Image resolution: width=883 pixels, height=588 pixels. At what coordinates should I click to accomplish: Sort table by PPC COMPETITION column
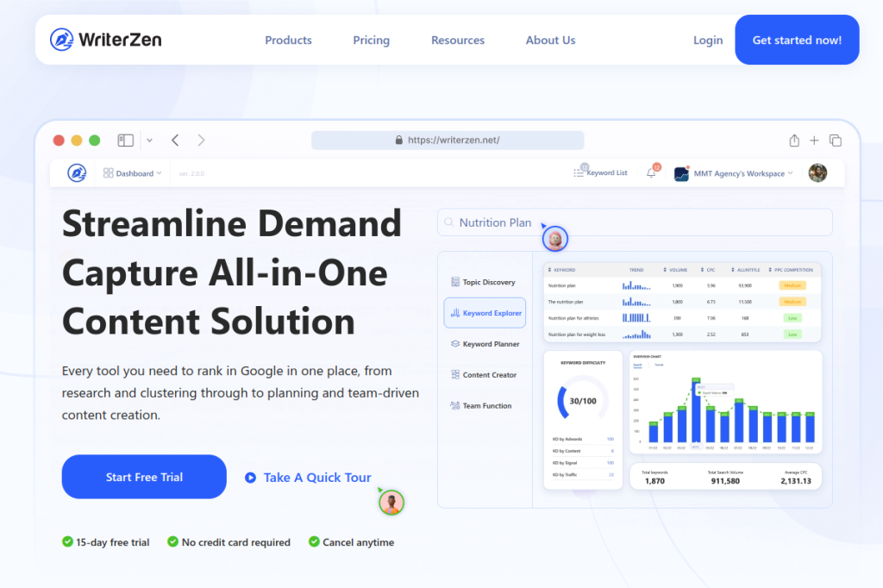point(792,270)
